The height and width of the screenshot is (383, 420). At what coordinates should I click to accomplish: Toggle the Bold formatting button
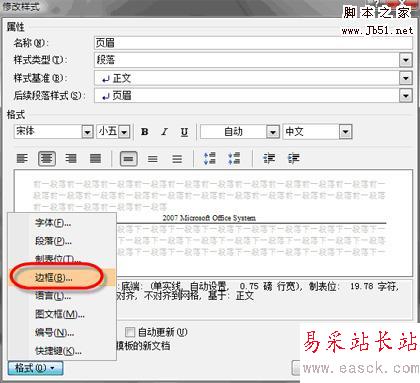(145, 132)
